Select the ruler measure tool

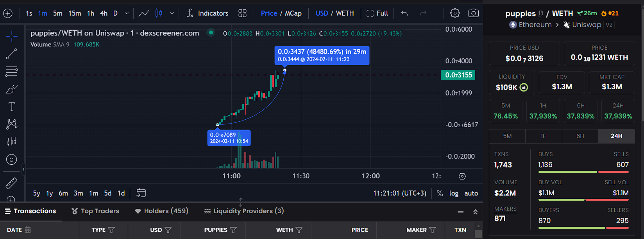coord(12,183)
